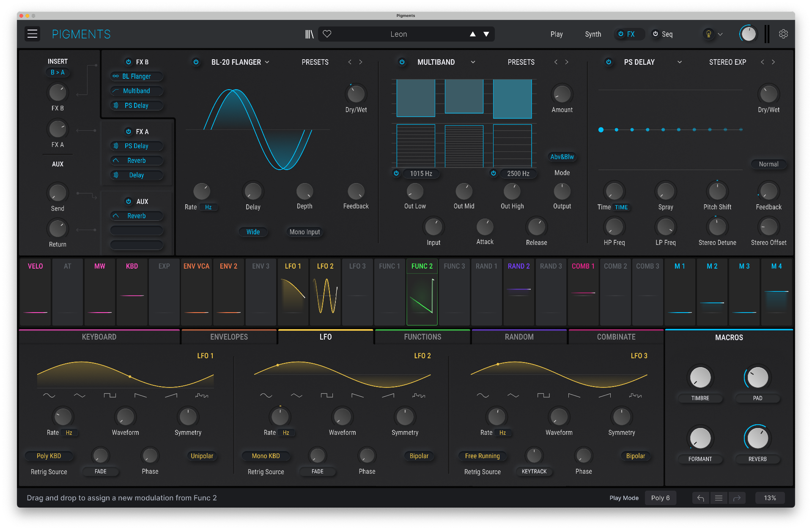Toggle the Seq power switch
Screen dimensions: 812x530
pos(655,34)
